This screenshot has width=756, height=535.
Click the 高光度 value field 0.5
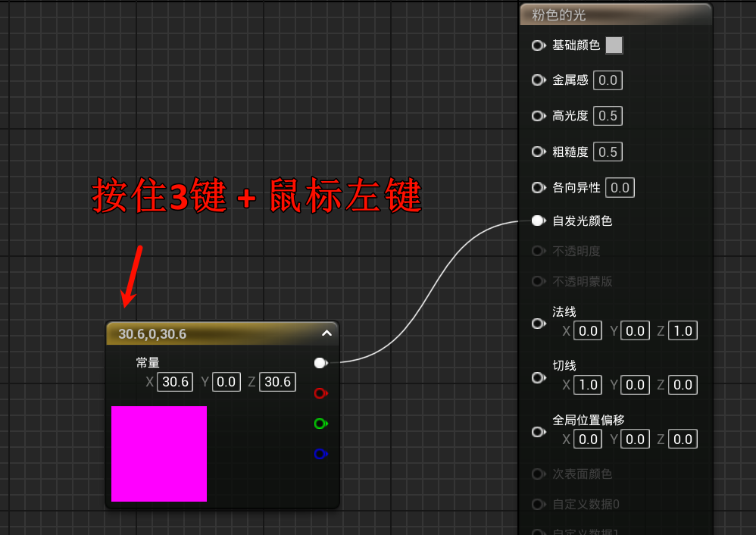coord(608,116)
